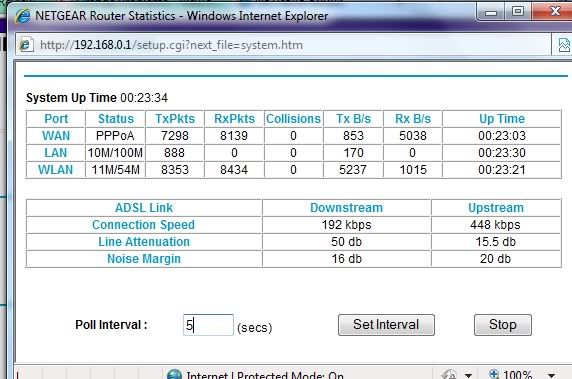The height and width of the screenshot is (379, 572).
Task: Click the System Up Time text
Action: [97, 98]
